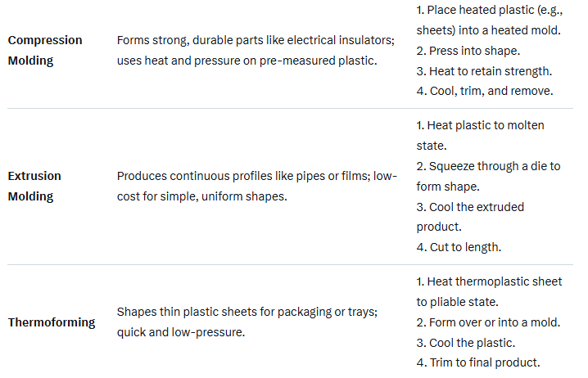Click the 'Cut to length' step
The image size is (588, 378).
(459, 247)
